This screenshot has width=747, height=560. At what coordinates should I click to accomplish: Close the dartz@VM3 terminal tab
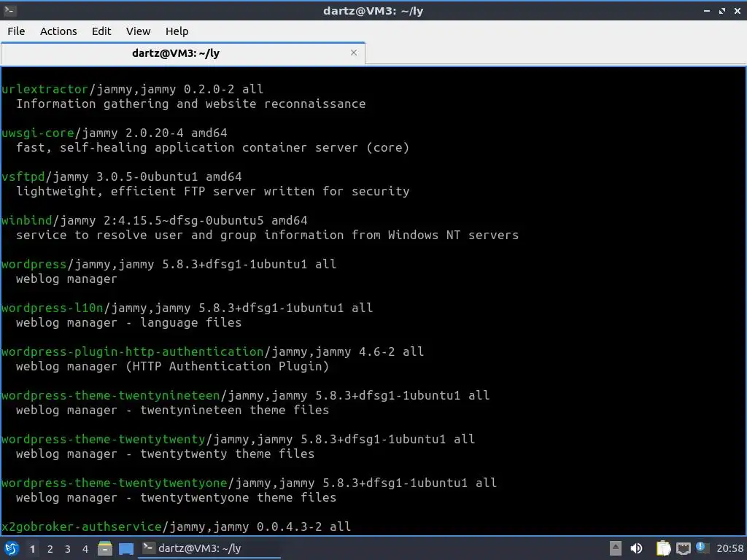pyautogui.click(x=354, y=52)
